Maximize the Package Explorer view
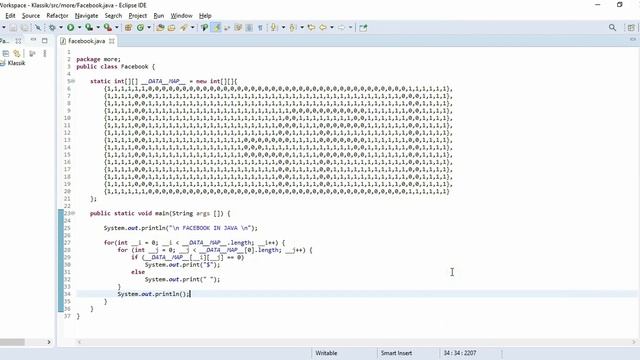The height and width of the screenshot is (360, 640). (44, 40)
